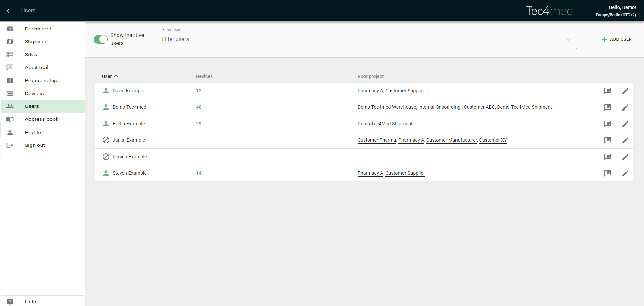Open the comment icon for Janis Example
This screenshot has width=644, height=306.
[x=607, y=140]
